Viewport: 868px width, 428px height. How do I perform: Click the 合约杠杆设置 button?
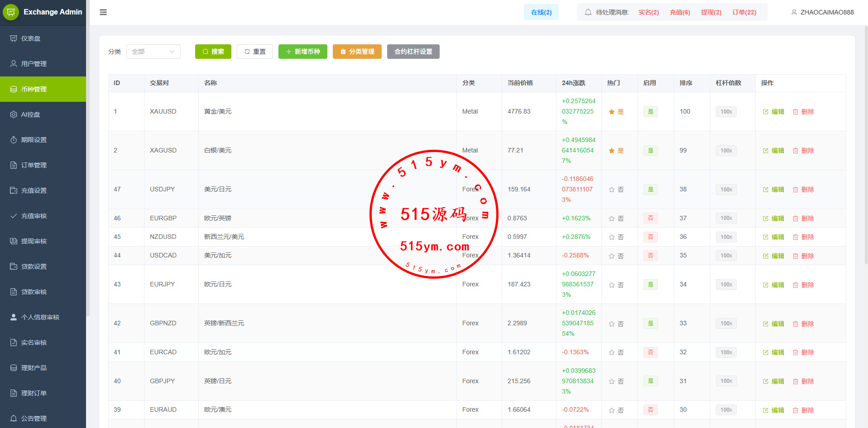[x=413, y=52]
